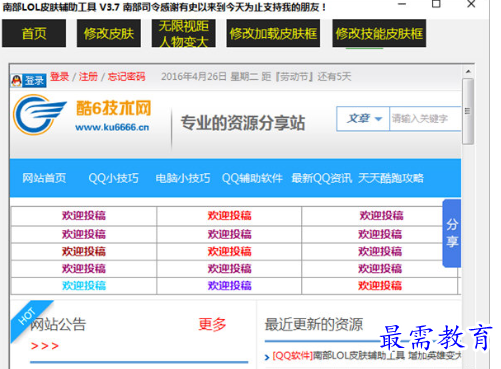Image resolution: width=501 pixels, height=369 pixels.
Task: Open the 首页 tab
Action: [x=34, y=33]
